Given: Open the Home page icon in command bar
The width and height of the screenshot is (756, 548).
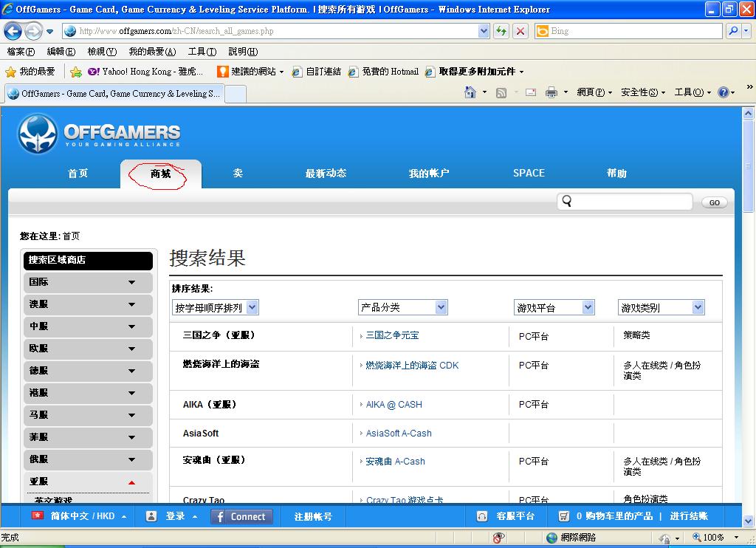Looking at the screenshot, I should coord(470,92).
